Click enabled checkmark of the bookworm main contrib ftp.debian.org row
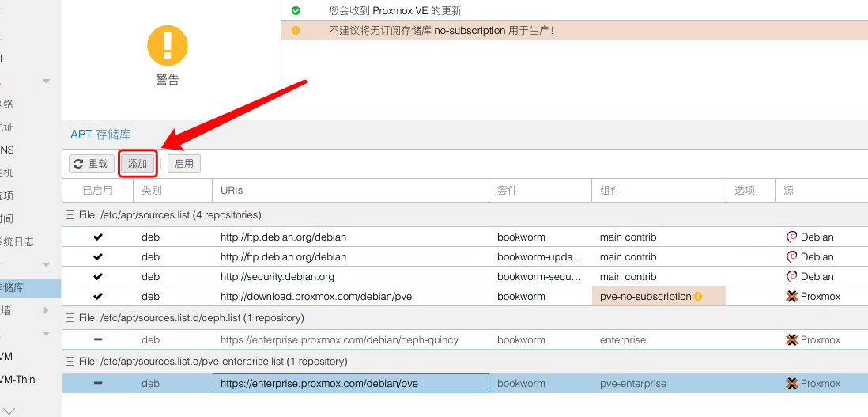Viewport: 868px width, 417px height. tap(98, 237)
